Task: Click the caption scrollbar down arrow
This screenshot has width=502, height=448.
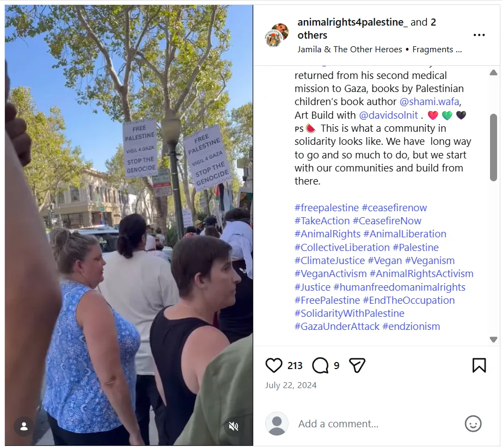Action: [x=493, y=339]
